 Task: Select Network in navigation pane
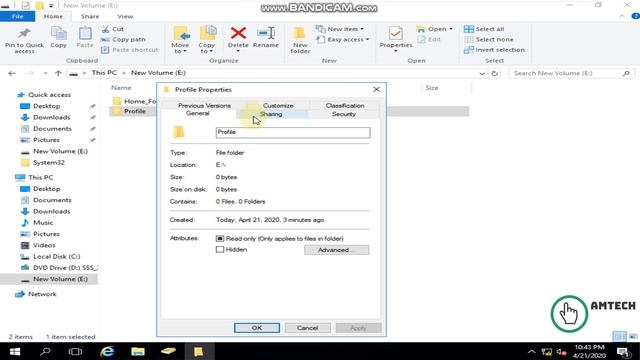pos(42,294)
